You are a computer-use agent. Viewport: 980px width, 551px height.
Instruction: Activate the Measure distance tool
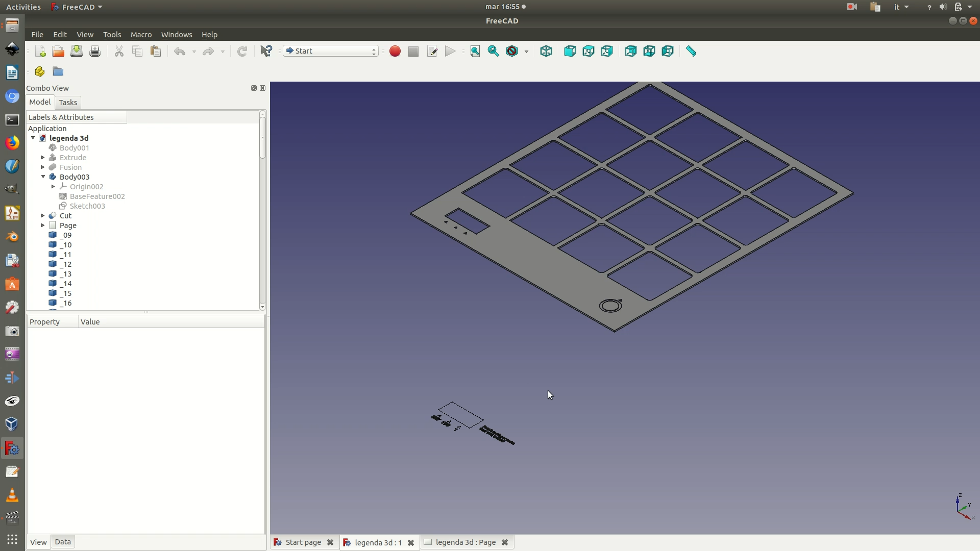pos(691,51)
